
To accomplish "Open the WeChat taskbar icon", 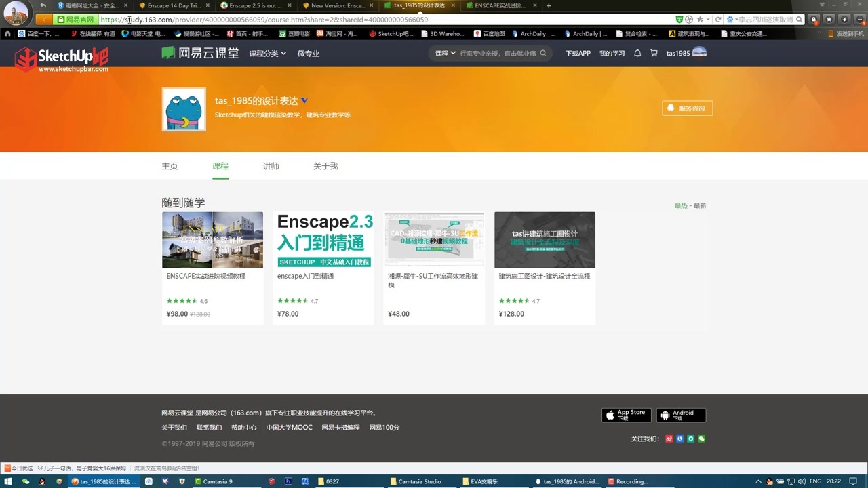I will coord(26,481).
